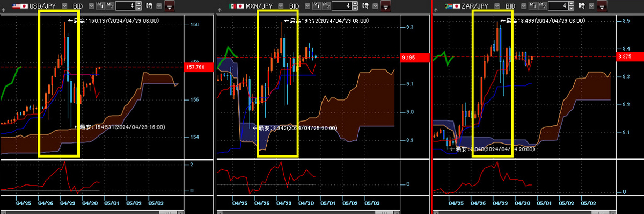This screenshot has height=214, width=644.
Task: Expand the MXN/JPY currency pair dropdown
Action: point(281,6)
